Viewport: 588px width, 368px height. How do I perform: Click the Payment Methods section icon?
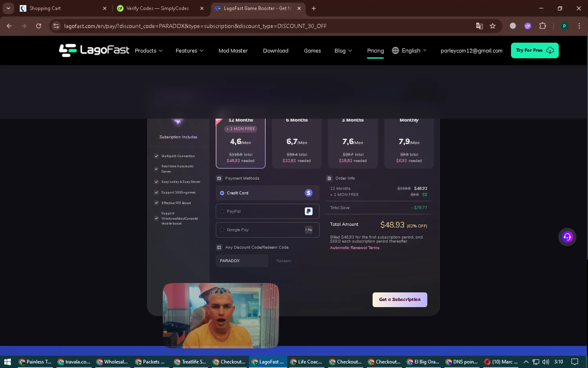[219, 179]
